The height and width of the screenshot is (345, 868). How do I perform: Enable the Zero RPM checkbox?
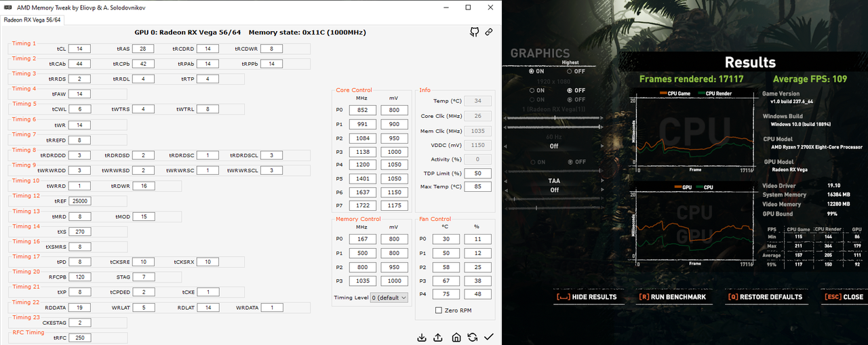point(439,310)
